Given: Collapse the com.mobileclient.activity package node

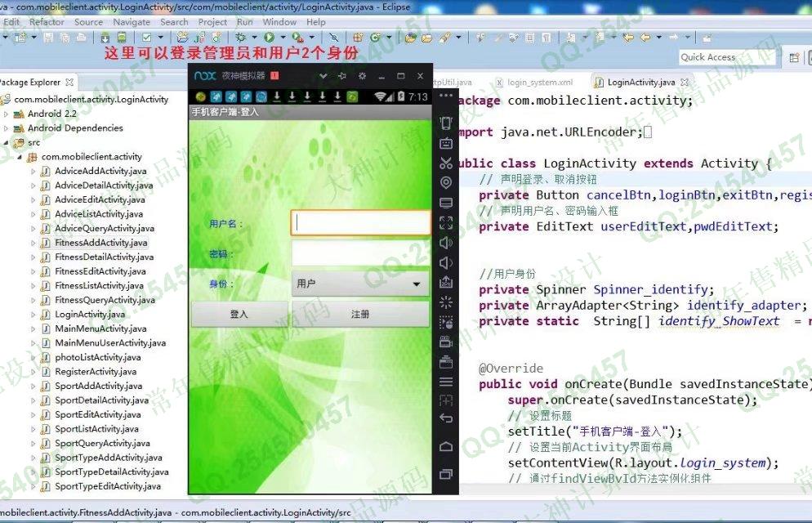Looking at the screenshot, I should pos(20,157).
